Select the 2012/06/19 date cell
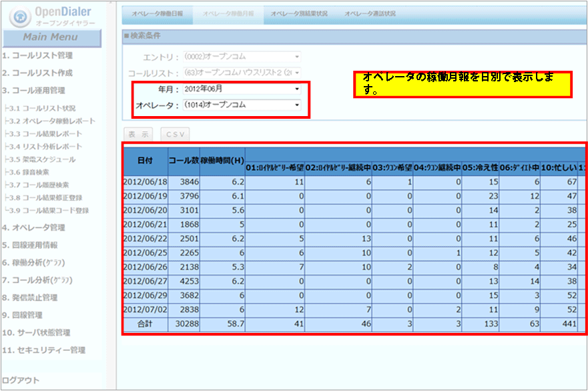Screen dimensions: 588x391 pyautogui.click(x=145, y=196)
